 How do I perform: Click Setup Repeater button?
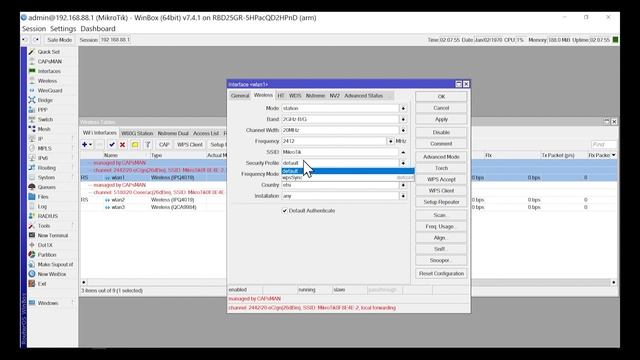click(441, 202)
